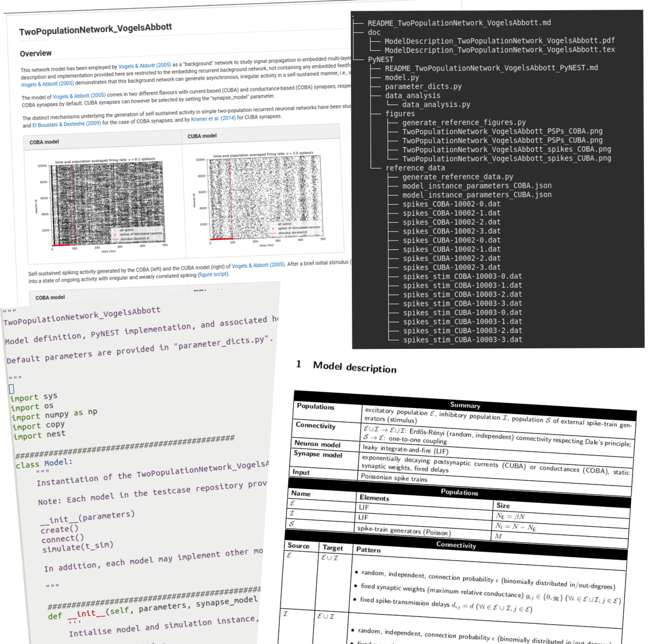Select the figures folder entry
Screen dimensions: 651x644
click(400, 113)
